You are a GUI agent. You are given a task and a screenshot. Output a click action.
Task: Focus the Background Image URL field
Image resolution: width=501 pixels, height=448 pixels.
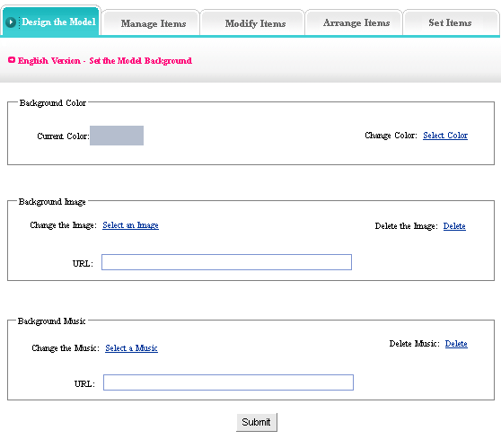(226, 262)
